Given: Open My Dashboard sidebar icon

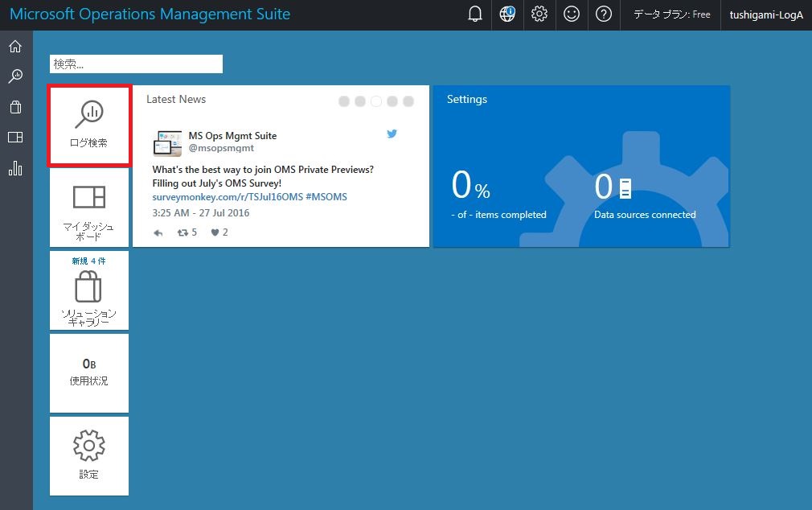Looking at the screenshot, I should [x=15, y=138].
